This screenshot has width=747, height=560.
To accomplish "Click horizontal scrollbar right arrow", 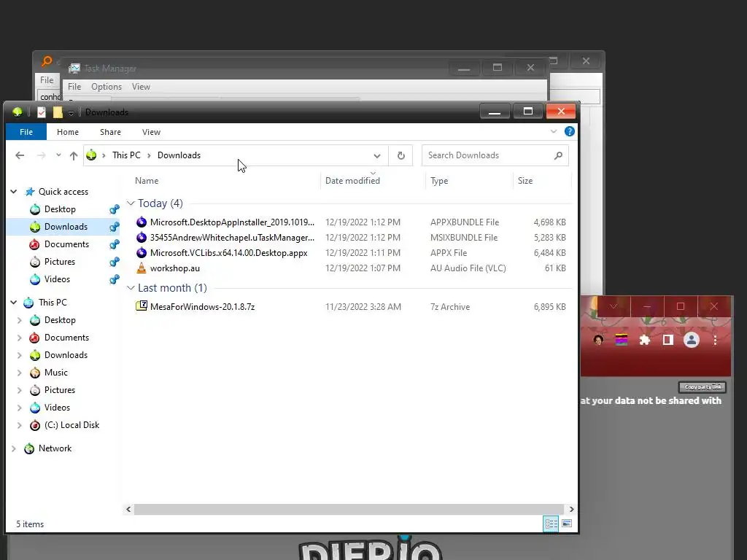I will (x=571, y=509).
